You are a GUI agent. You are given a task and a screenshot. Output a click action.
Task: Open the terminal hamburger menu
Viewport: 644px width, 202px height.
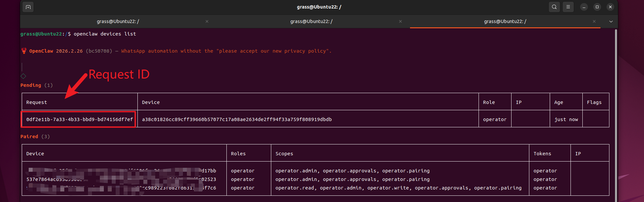568,7
